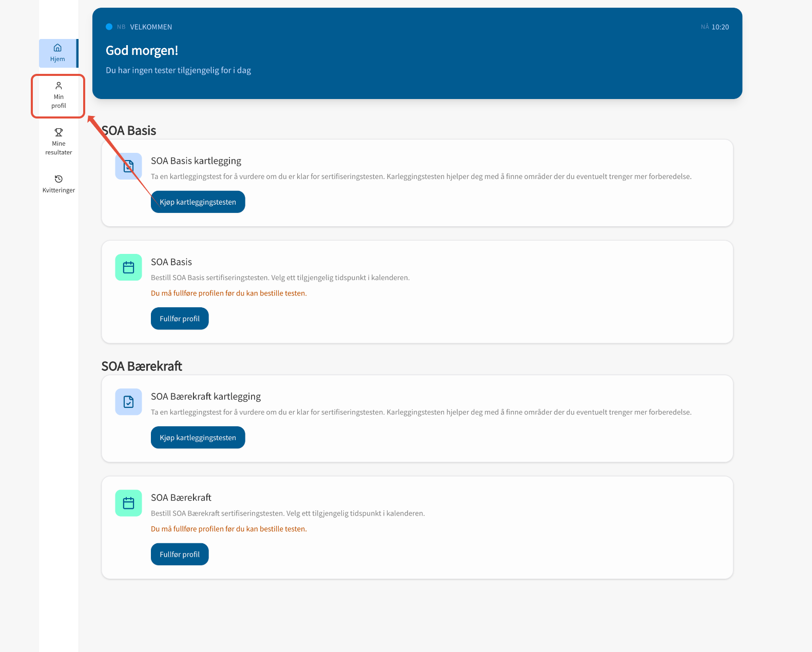This screenshot has width=812, height=652.
Task: Open Kvitteringer receipts page
Action: (x=59, y=184)
